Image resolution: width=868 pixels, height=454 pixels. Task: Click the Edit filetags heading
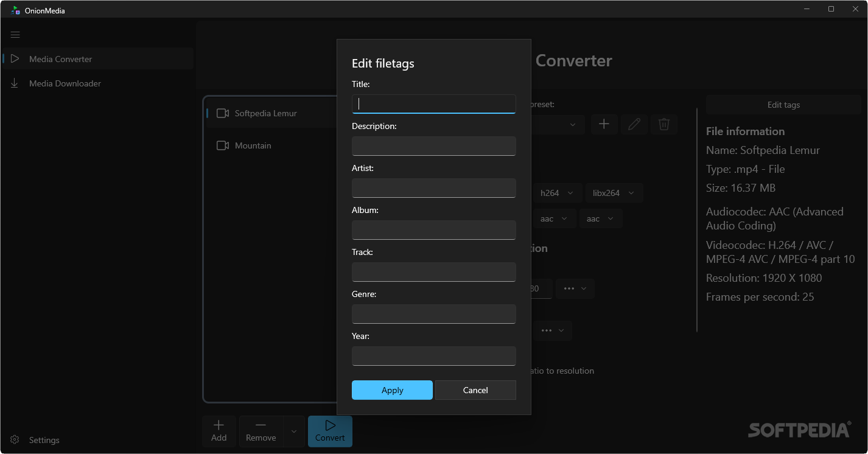point(383,63)
